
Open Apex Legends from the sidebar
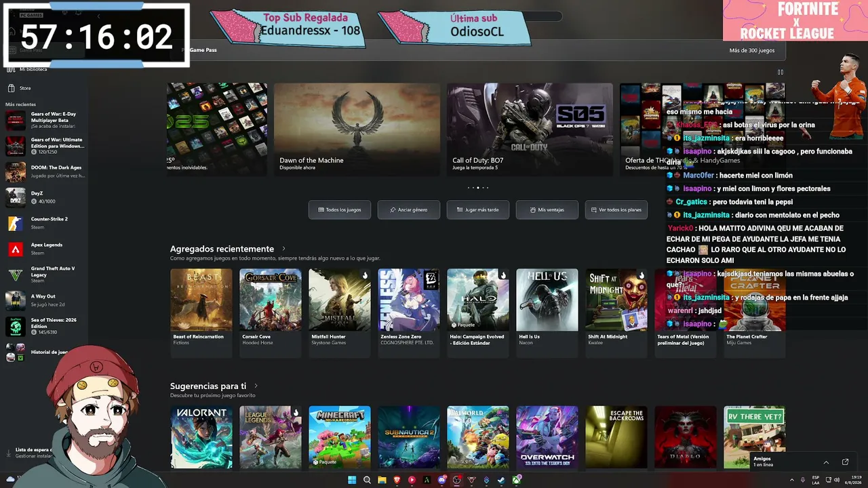click(44, 249)
